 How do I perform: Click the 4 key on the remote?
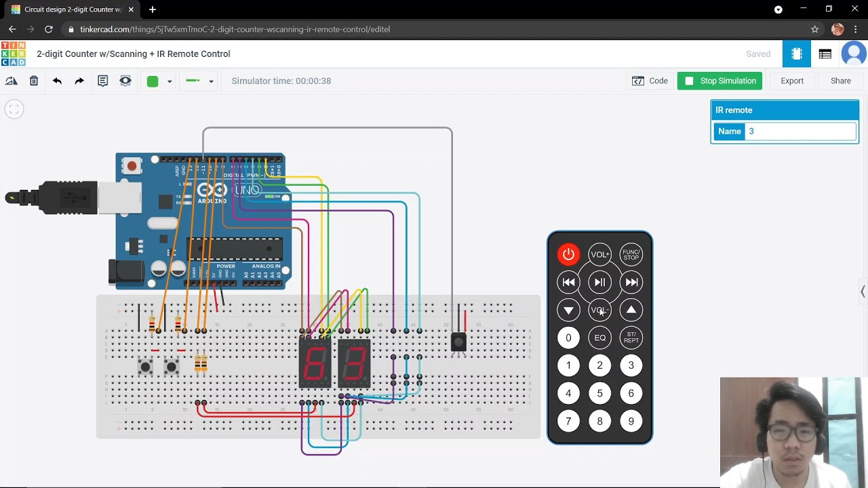click(x=568, y=394)
